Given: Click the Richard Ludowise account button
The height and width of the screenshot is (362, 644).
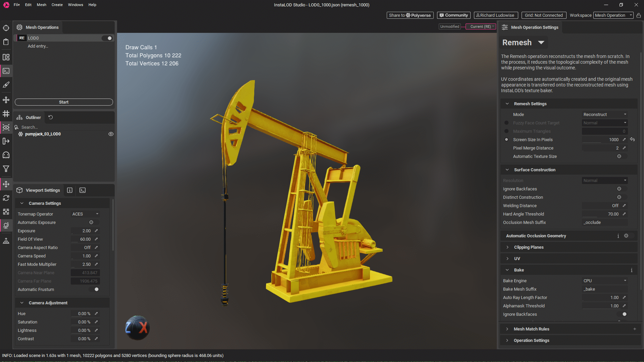Looking at the screenshot, I should point(496,15).
